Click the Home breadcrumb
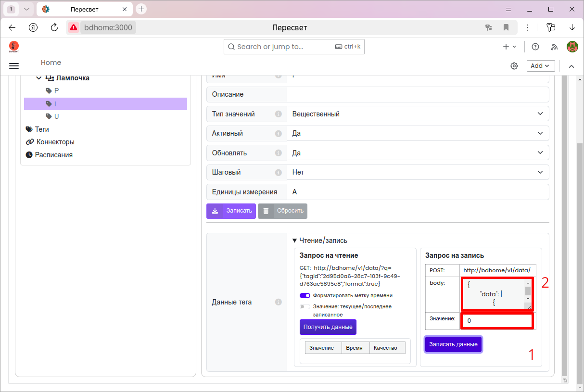 click(51, 63)
